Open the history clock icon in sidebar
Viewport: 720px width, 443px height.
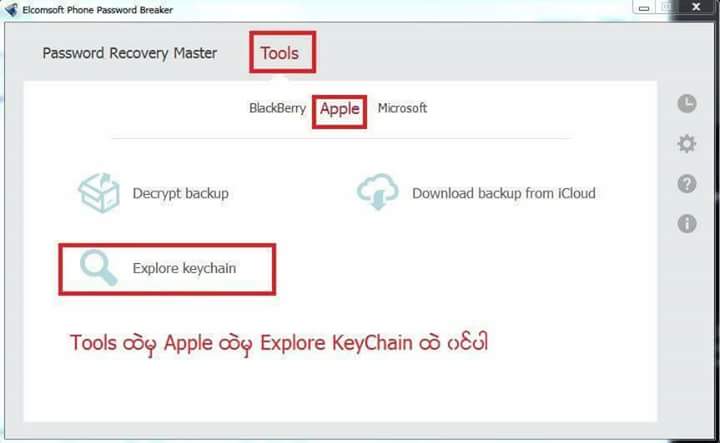[x=686, y=104]
